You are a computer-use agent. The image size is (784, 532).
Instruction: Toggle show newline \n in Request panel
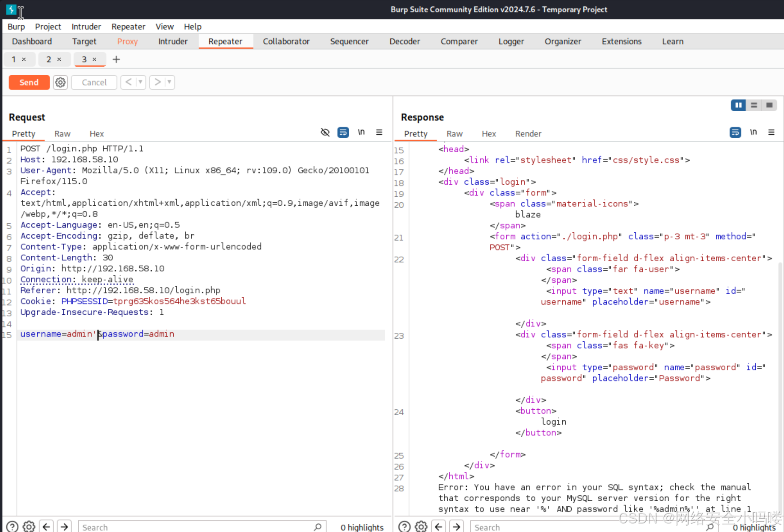(361, 132)
